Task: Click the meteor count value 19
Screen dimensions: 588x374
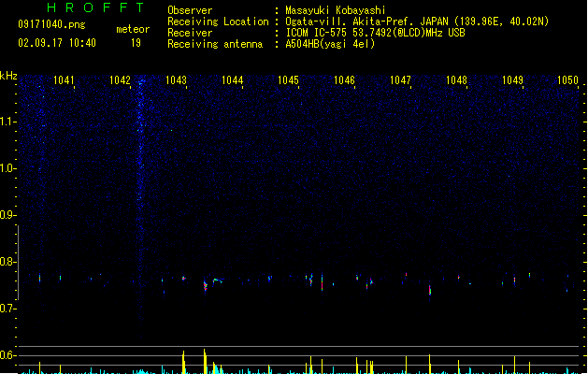Action: [136, 43]
